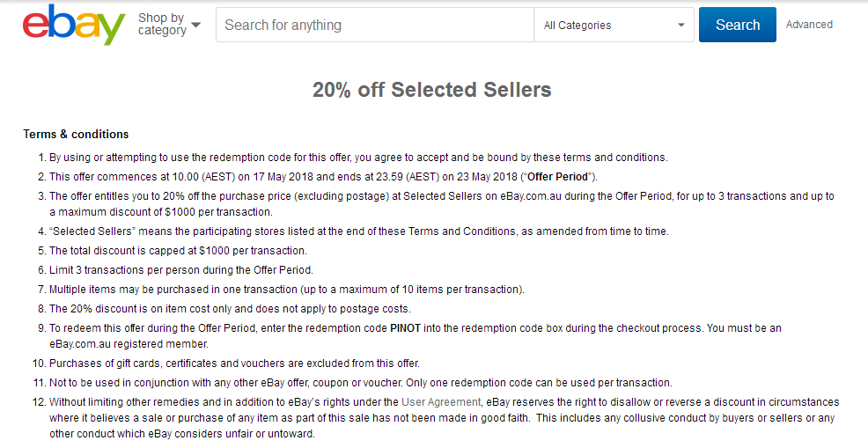Image resolution: width=868 pixels, height=448 pixels.
Task: Click the blue Search button
Action: (x=738, y=25)
